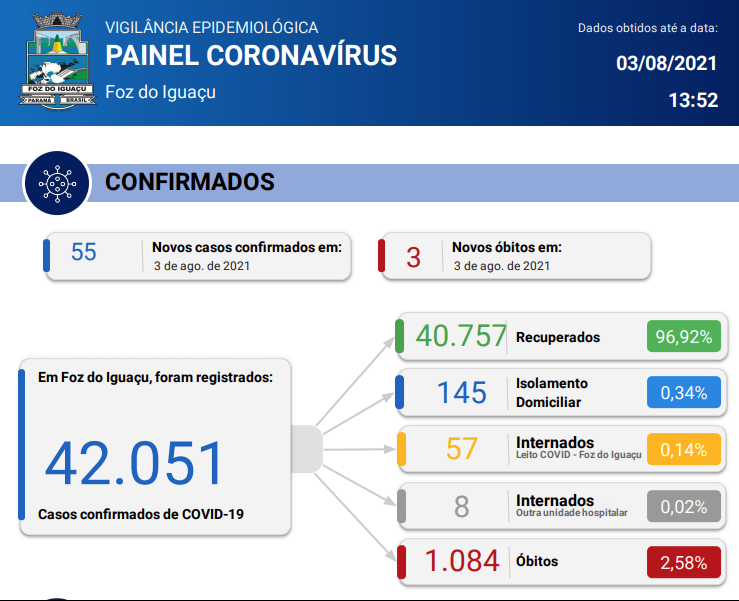Click the 8 hospitalized elsewhere count
Viewport: 739px width, 601px height.
pyautogui.click(x=461, y=507)
